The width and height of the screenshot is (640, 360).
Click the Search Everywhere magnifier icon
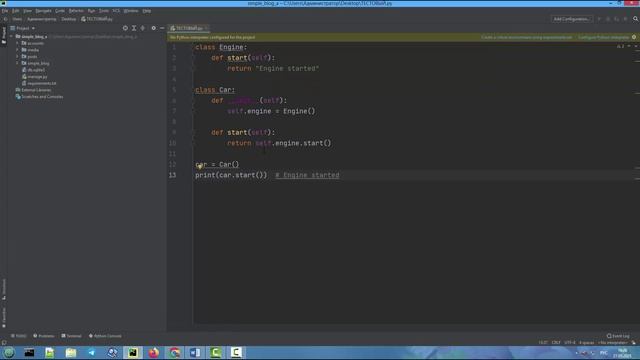[636, 19]
